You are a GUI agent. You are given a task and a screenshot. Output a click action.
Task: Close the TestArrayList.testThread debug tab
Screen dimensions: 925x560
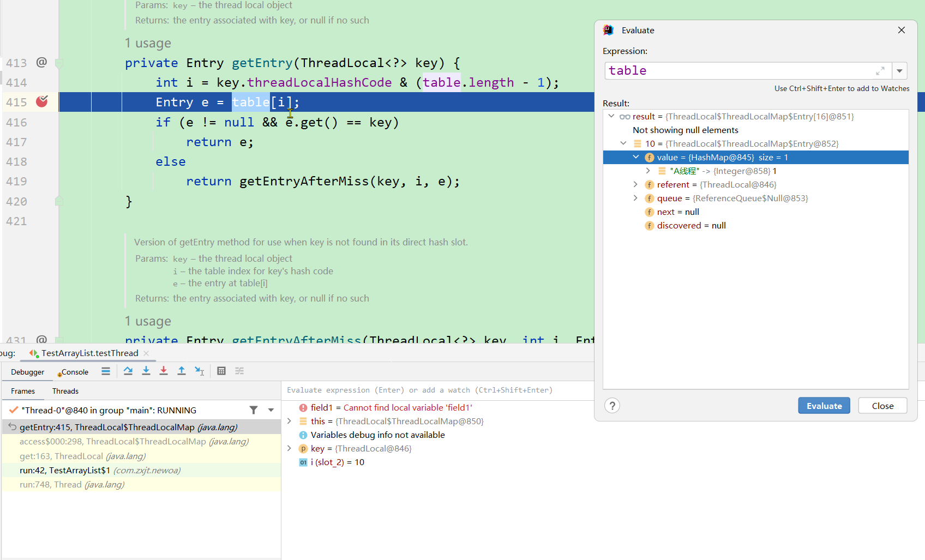point(146,353)
